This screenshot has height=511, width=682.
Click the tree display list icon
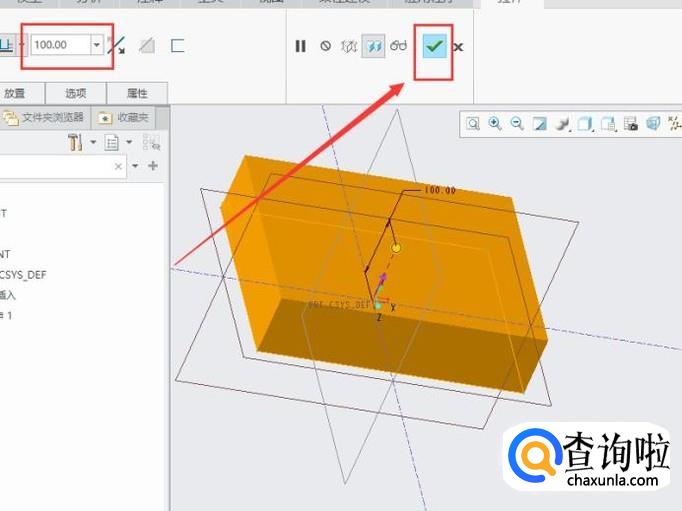point(112,142)
